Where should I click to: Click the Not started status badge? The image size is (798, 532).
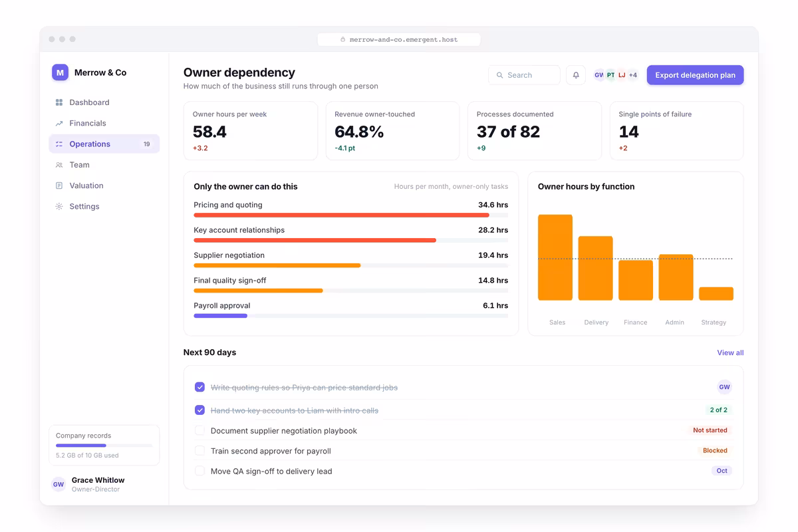[710, 430]
